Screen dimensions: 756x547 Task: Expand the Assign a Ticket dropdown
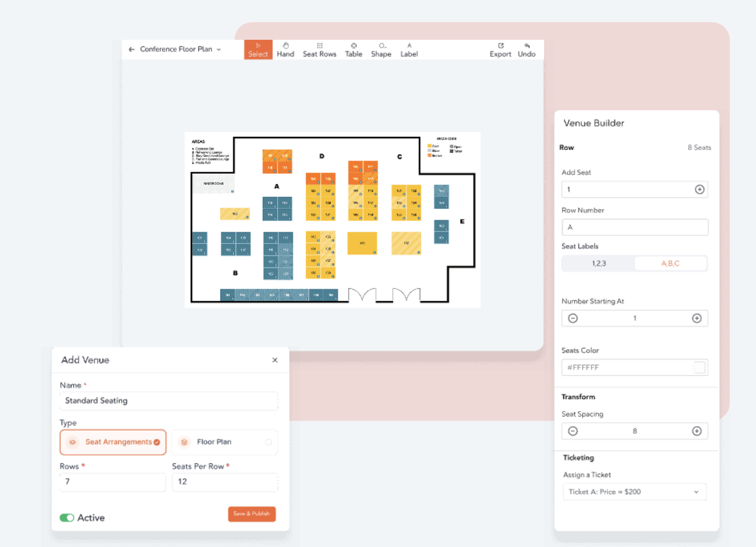pyautogui.click(x=635, y=492)
